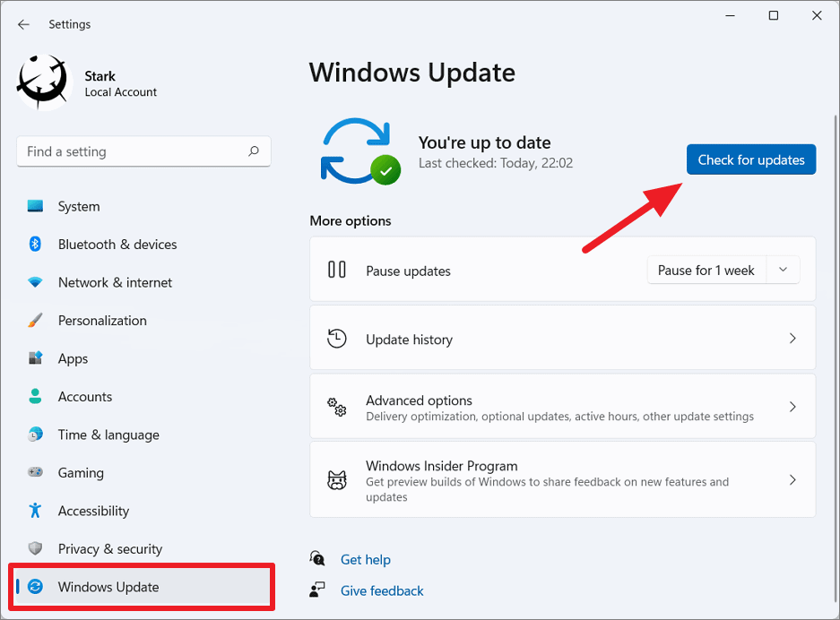The image size is (840, 620).
Task: Click the back arrow in Settings
Action: pos(23,24)
